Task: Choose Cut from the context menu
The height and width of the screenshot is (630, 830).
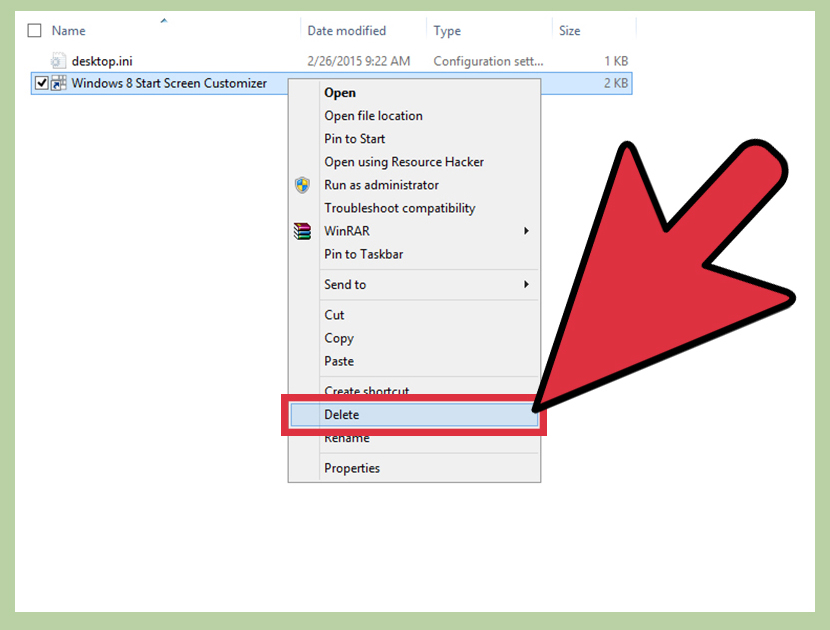Action: point(414,315)
